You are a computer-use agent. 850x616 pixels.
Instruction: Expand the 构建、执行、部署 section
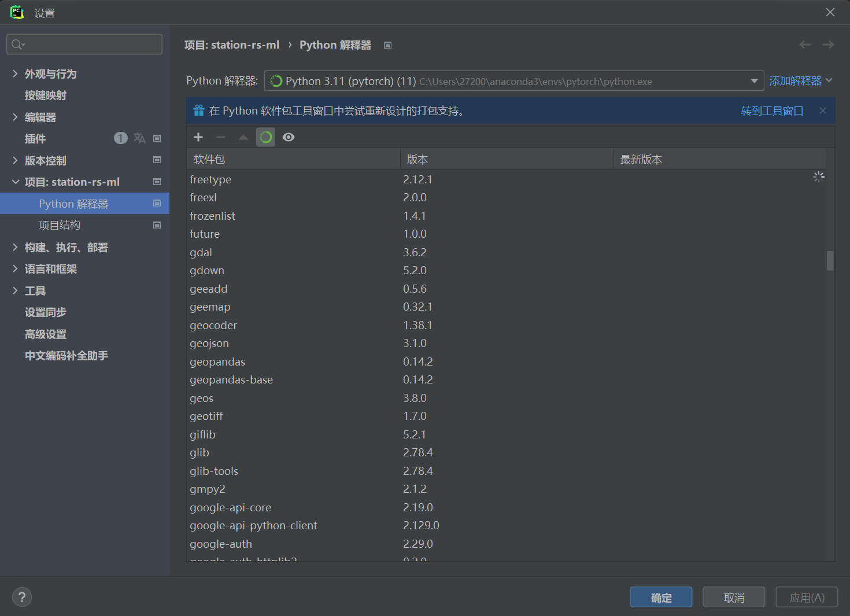click(x=15, y=247)
